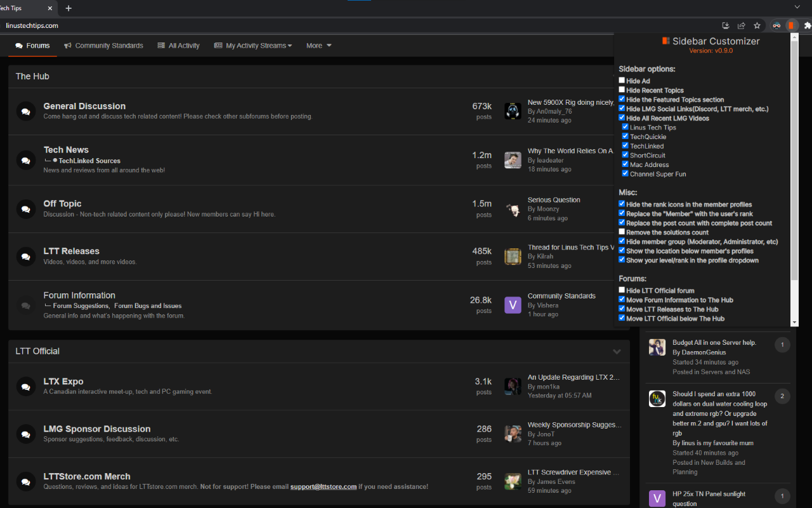Open the General Discussion forum link
The height and width of the screenshot is (508, 812).
point(84,105)
